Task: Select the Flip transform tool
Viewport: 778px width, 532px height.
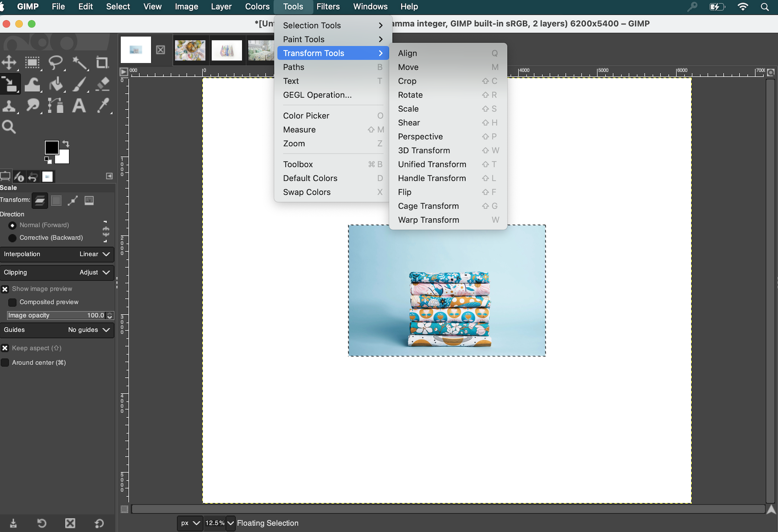Action: pos(405,192)
